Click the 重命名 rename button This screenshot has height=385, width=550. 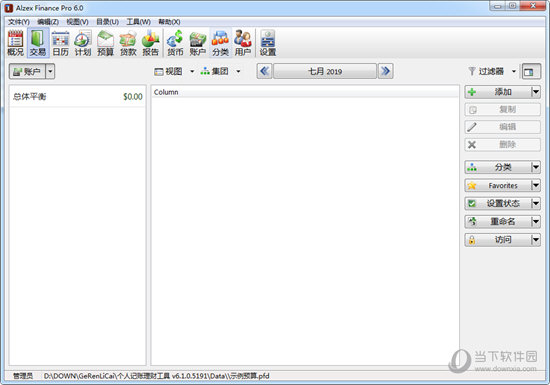[x=498, y=222]
